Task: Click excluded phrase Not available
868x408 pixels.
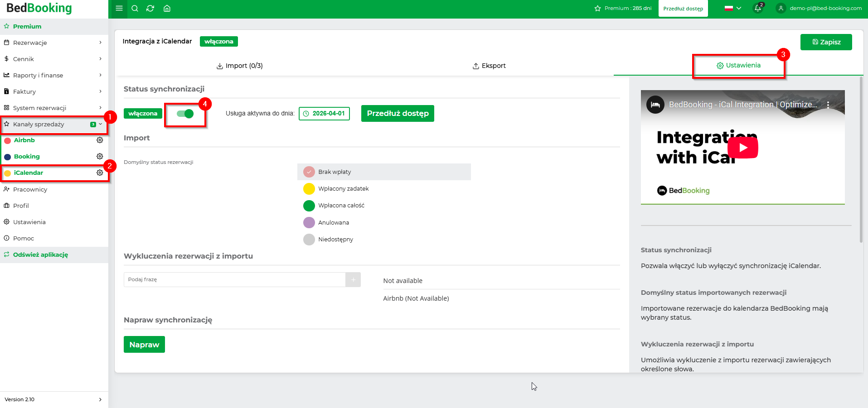Action: pyautogui.click(x=403, y=281)
